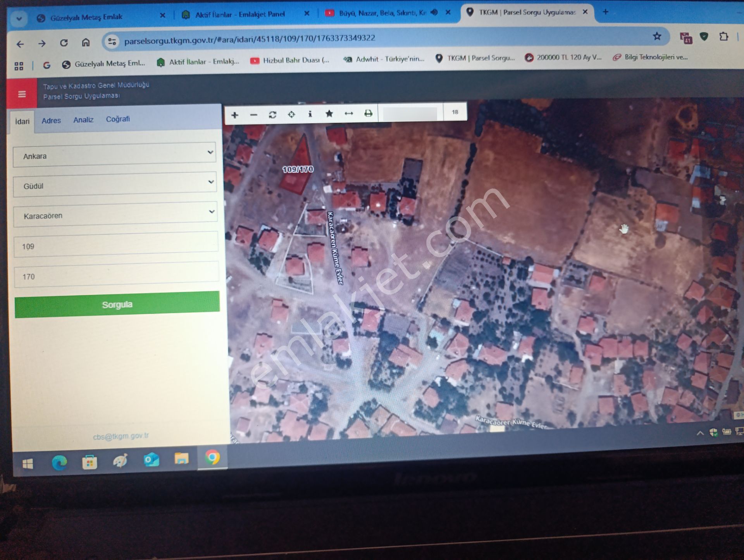Mute the YouTube tab audio icon
The width and height of the screenshot is (744, 560).
pyautogui.click(x=434, y=12)
